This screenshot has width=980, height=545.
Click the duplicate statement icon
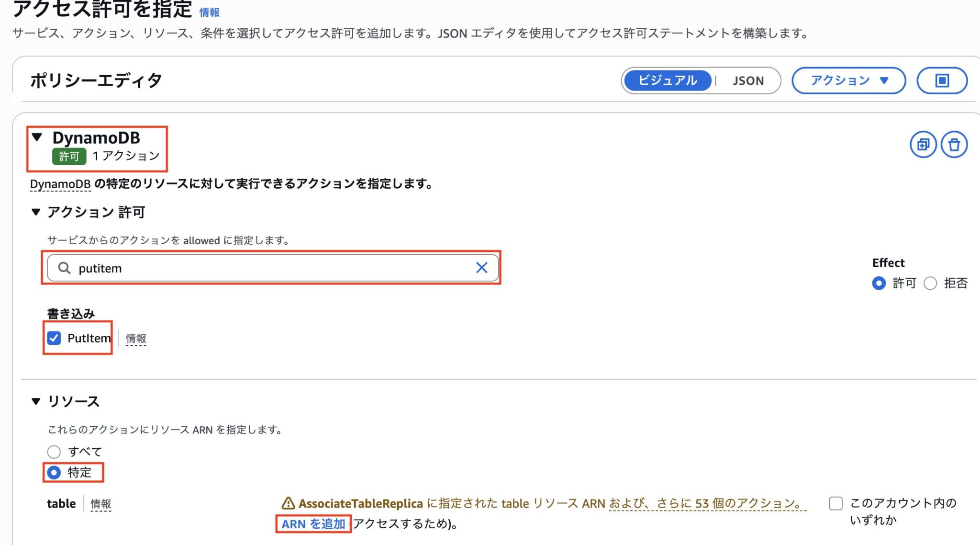923,144
